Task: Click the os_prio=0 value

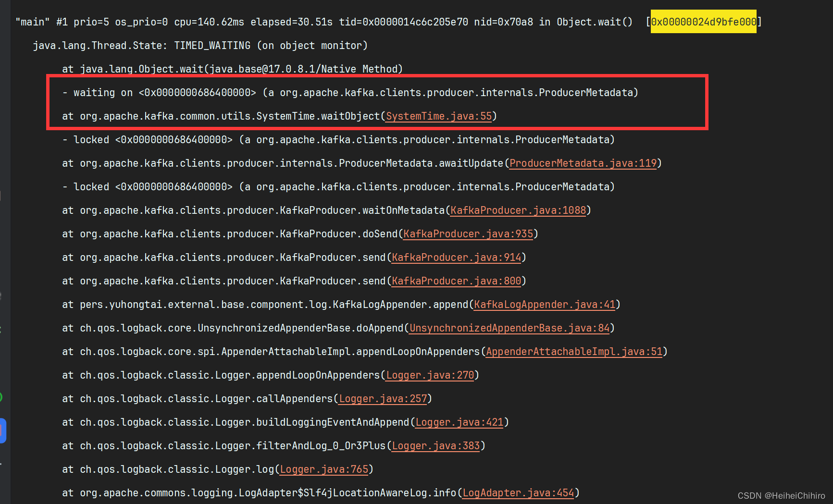Action: pos(141,22)
